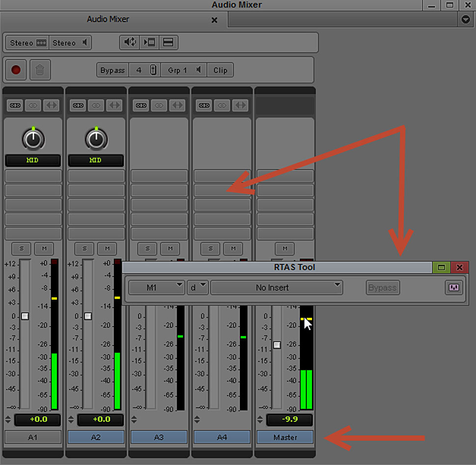Viewport: 476px width, 465px height.
Task: Click the A1 track gang icon
Action: point(15,105)
